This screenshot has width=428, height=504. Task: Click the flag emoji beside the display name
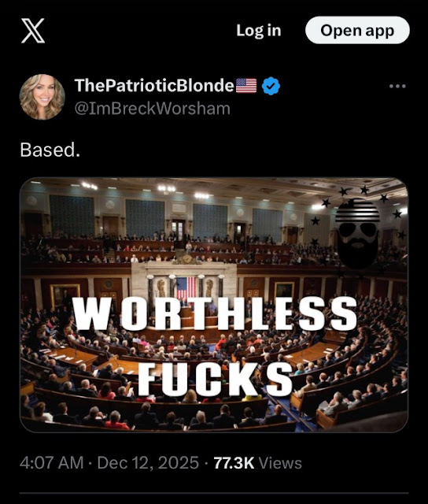pyautogui.click(x=246, y=86)
